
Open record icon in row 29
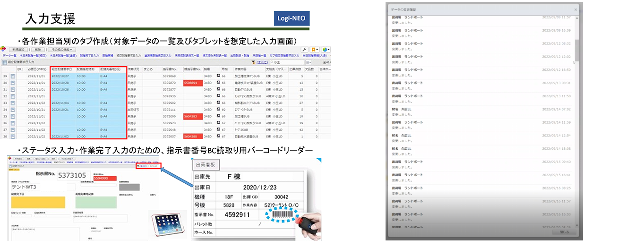coord(13,76)
